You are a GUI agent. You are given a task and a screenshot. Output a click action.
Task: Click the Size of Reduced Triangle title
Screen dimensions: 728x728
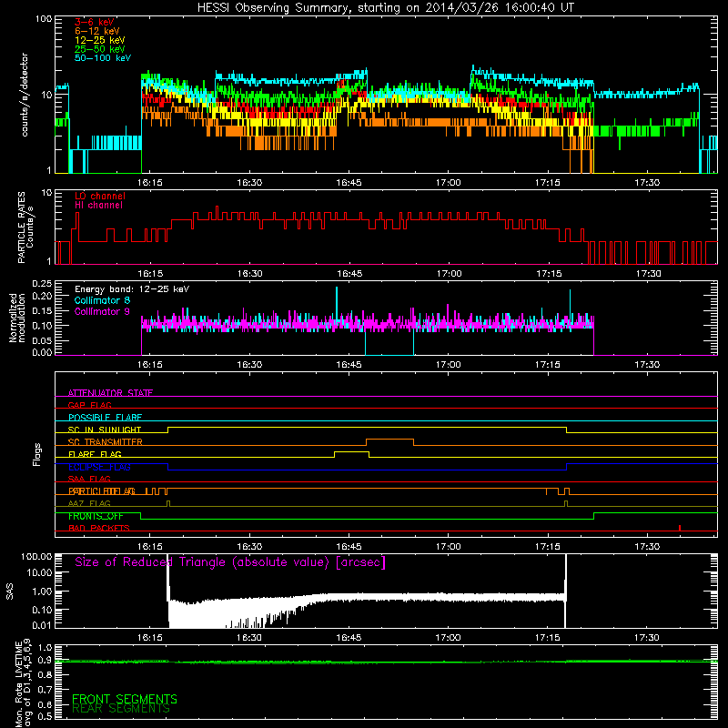click(230, 562)
